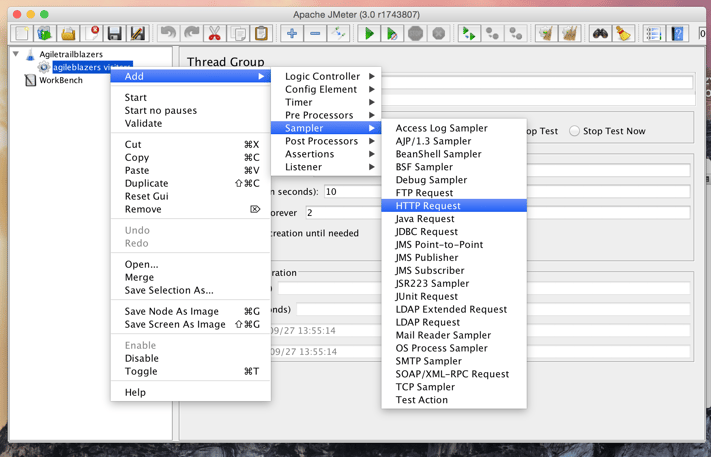711x457 pixels.
Task: Click the Clear all brooms icon
Action: point(570,34)
